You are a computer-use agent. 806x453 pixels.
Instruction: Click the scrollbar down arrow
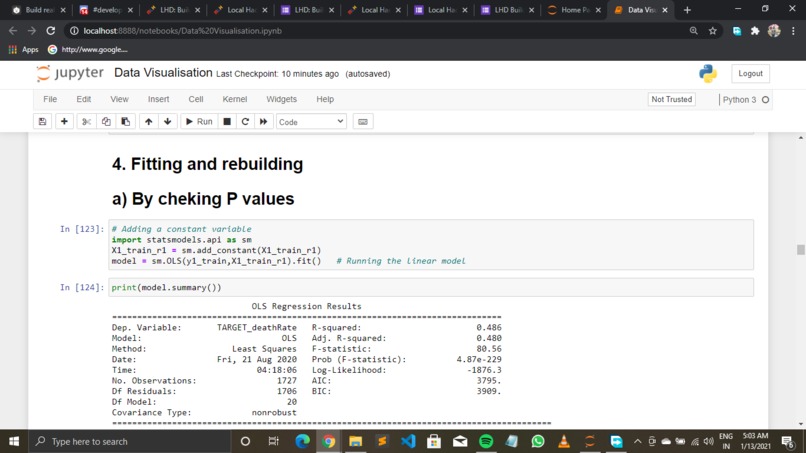pyautogui.click(x=800, y=424)
